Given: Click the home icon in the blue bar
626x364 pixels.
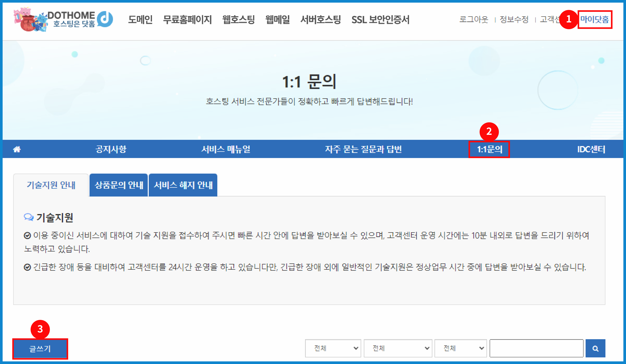Looking at the screenshot, I should (x=17, y=149).
